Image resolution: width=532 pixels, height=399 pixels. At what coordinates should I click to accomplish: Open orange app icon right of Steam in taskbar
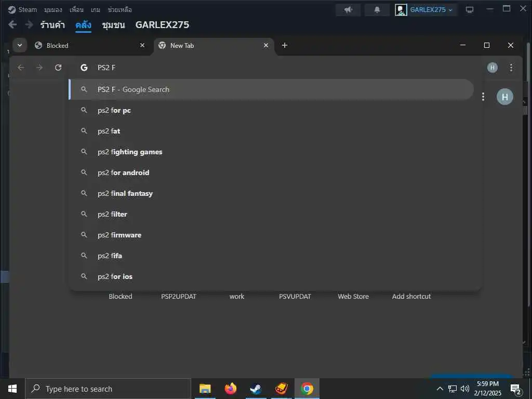281,389
